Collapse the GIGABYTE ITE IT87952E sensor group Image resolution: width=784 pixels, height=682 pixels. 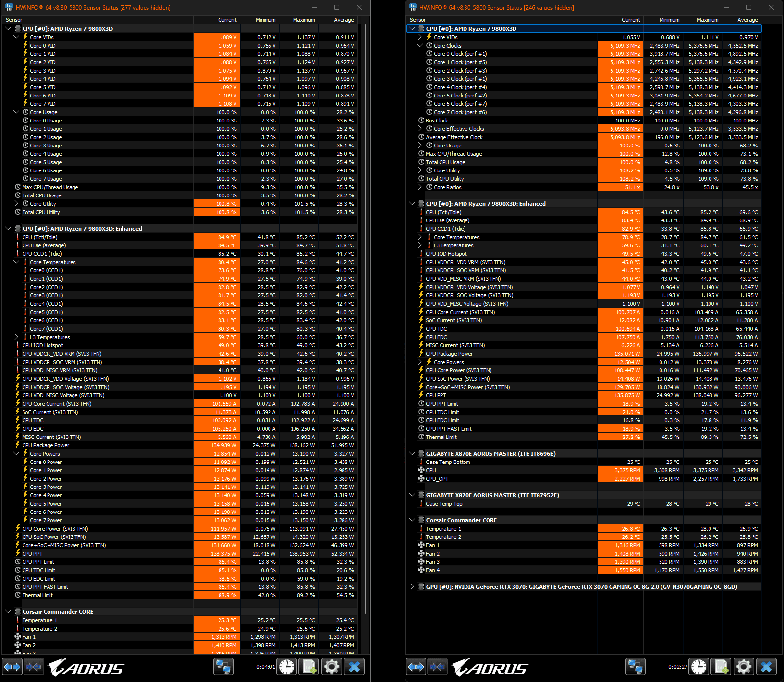[x=412, y=495]
